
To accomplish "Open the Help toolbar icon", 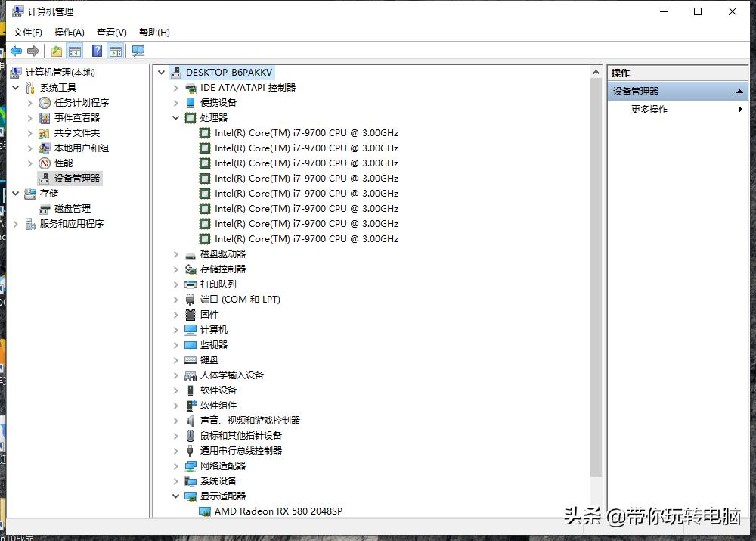I will (98, 51).
